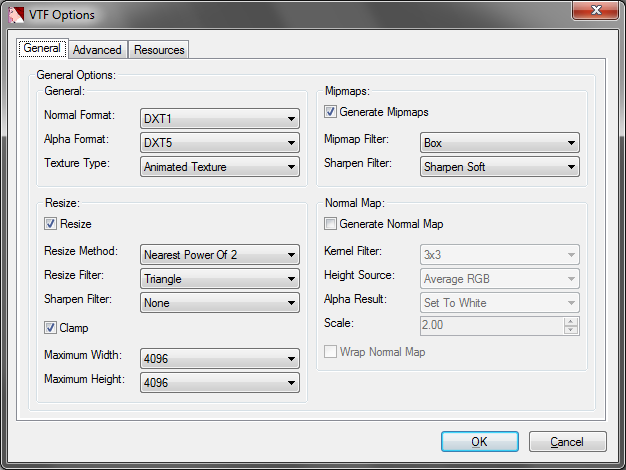The image size is (626, 470).
Task: Uncheck the Resize checkbox
Action: [x=51, y=224]
